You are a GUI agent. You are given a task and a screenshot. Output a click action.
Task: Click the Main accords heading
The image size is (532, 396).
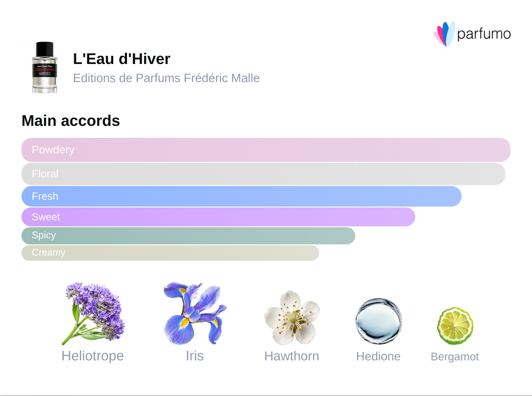[x=71, y=121]
